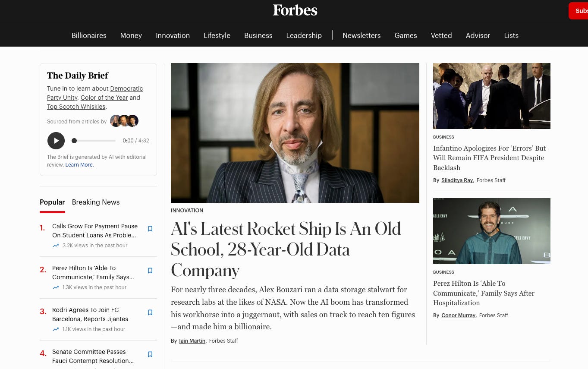Image resolution: width=588 pixels, height=369 pixels.
Task: Click the 3.2K views in the past hour text
Action: point(95,246)
